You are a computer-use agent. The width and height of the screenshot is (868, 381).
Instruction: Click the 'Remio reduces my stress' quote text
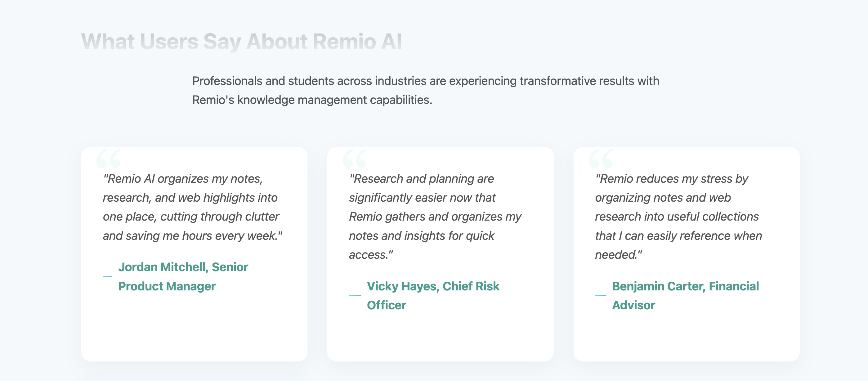[678, 217]
